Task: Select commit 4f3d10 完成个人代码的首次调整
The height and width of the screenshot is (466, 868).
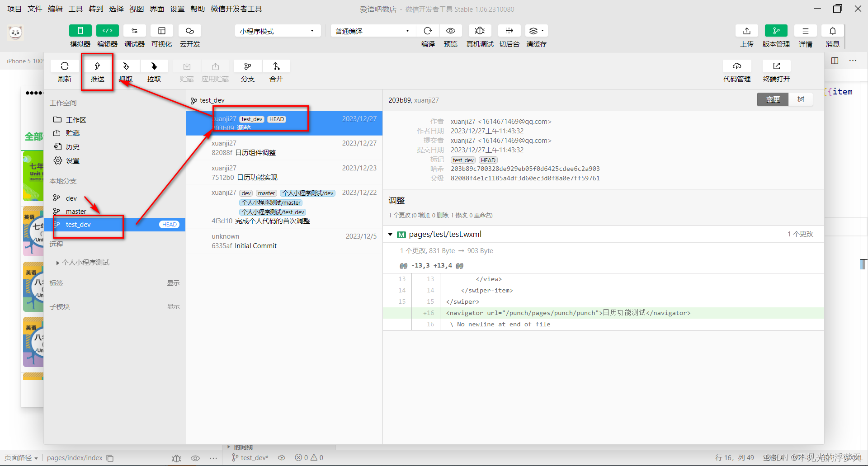Action: 284,207
